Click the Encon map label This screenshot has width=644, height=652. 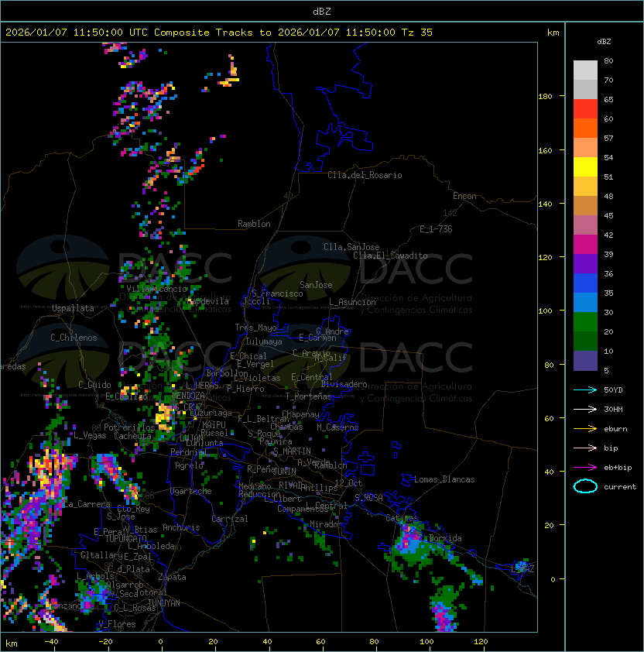coord(464,196)
